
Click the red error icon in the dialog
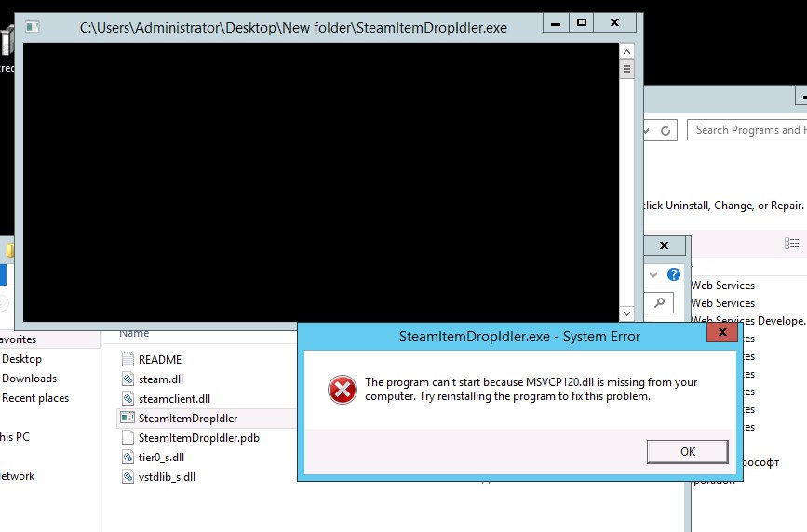[343, 390]
